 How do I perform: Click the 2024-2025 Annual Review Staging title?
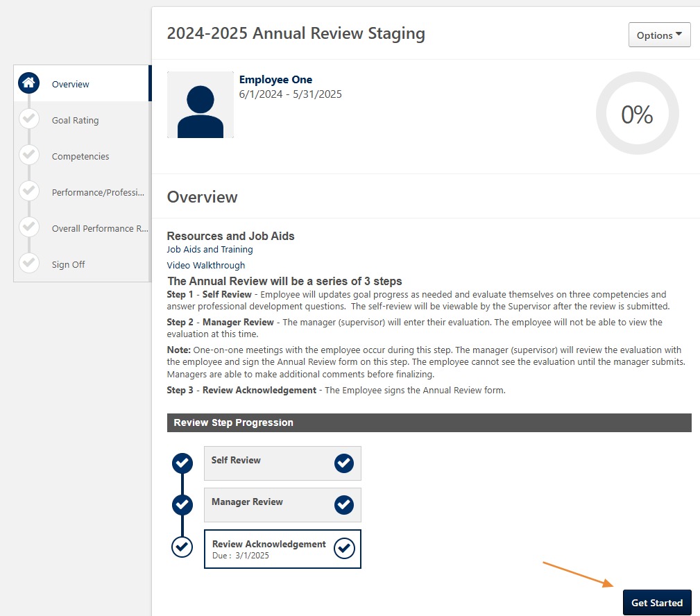pyautogui.click(x=296, y=33)
